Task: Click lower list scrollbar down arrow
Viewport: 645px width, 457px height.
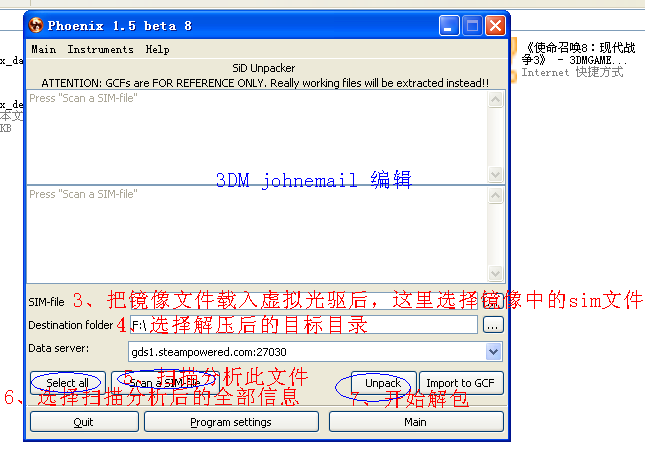Action: (495, 273)
